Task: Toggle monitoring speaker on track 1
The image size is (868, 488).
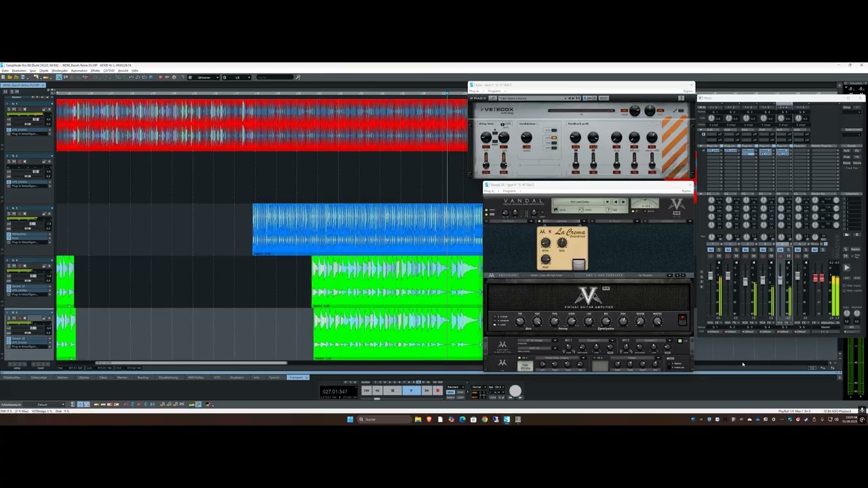Action: tap(25, 109)
